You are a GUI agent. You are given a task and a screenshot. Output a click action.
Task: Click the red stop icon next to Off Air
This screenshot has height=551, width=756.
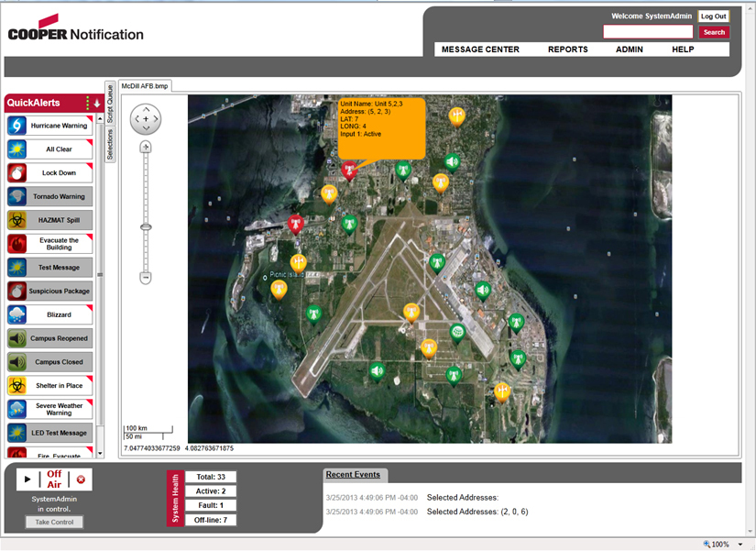click(x=81, y=479)
